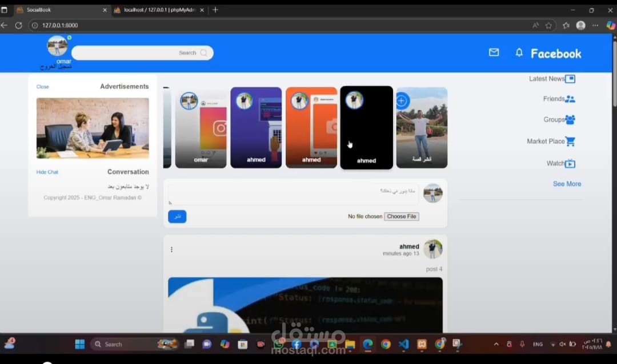Open the browser settings ellipsis menu
Screen dimensions: 617x364
[595, 25]
